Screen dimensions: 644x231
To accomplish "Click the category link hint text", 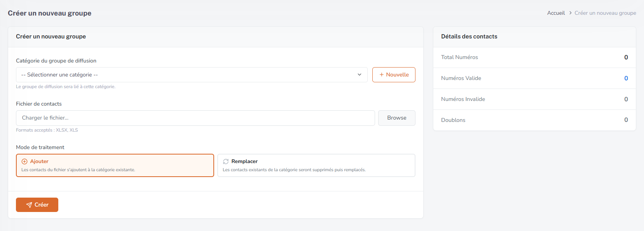I will click(x=66, y=87).
